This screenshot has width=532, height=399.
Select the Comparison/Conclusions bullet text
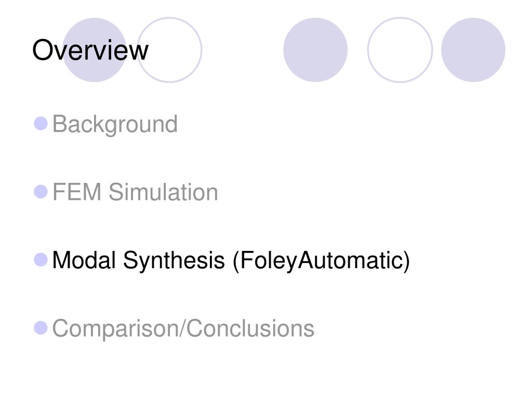(183, 329)
